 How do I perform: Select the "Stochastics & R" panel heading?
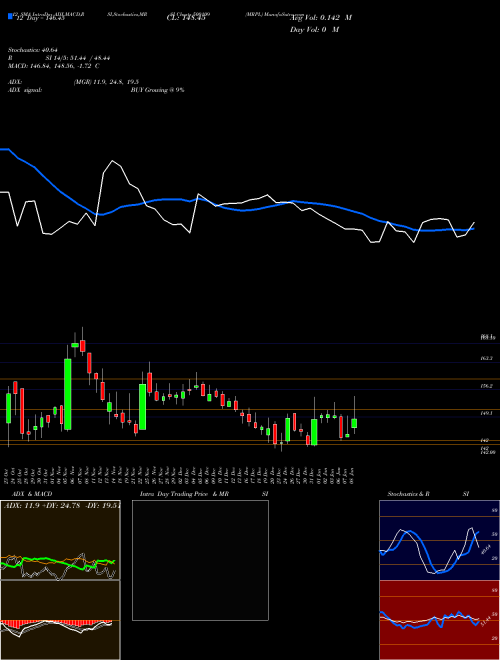click(x=408, y=494)
